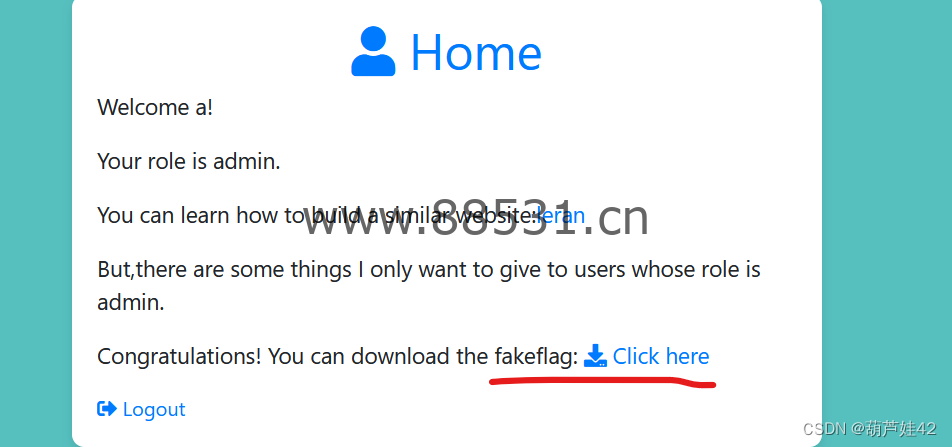Image resolution: width=952 pixels, height=447 pixels.
Task: Click the 'You can learn how to' sentence
Action: tap(204, 216)
